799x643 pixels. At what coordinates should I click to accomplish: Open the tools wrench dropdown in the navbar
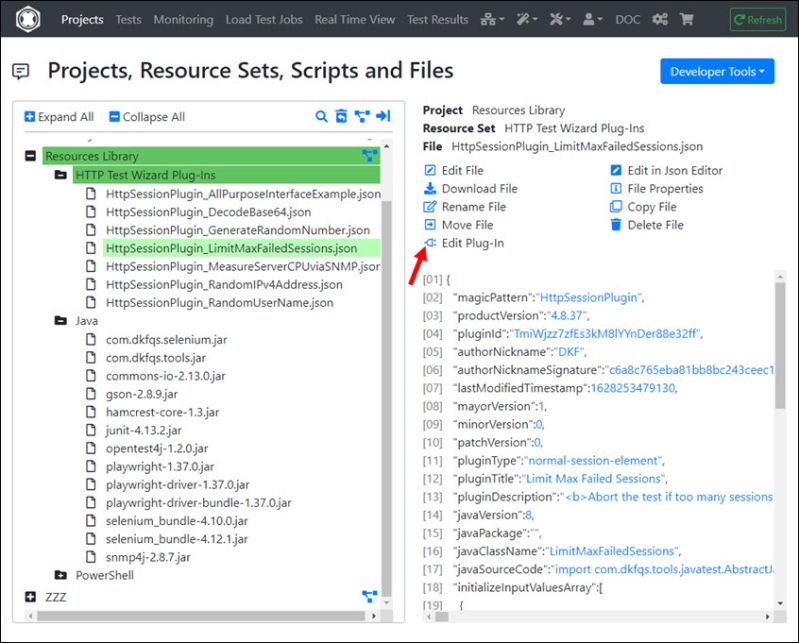560,19
